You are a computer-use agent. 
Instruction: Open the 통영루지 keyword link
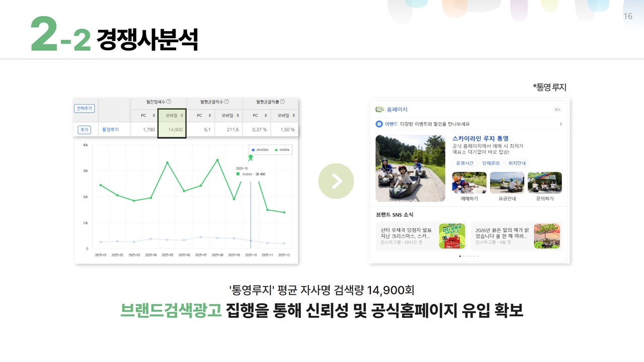pyautogui.click(x=110, y=130)
